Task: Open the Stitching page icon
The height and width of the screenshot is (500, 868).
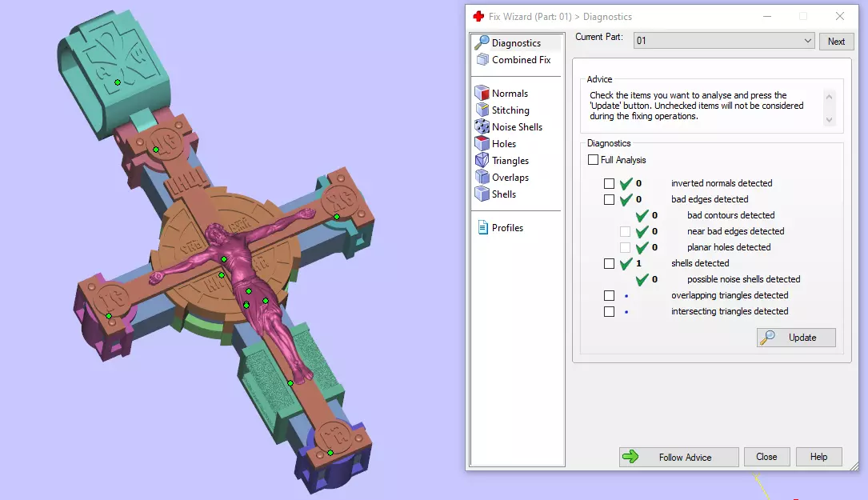Action: pyautogui.click(x=482, y=110)
